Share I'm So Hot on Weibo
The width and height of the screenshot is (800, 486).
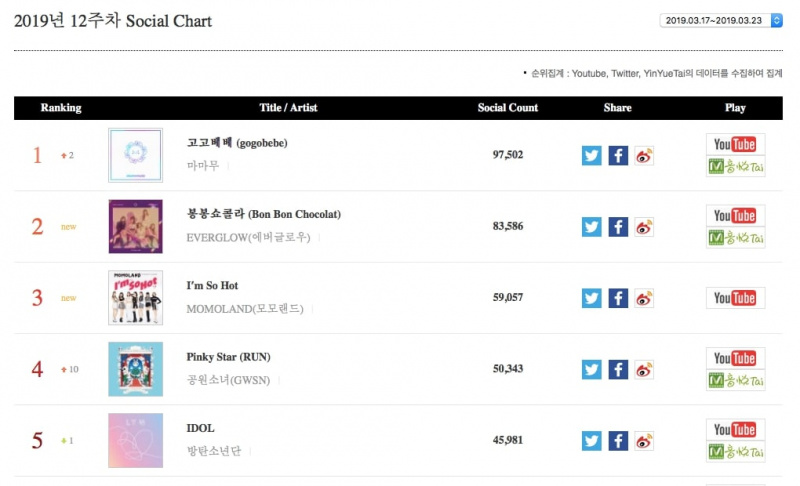point(644,298)
